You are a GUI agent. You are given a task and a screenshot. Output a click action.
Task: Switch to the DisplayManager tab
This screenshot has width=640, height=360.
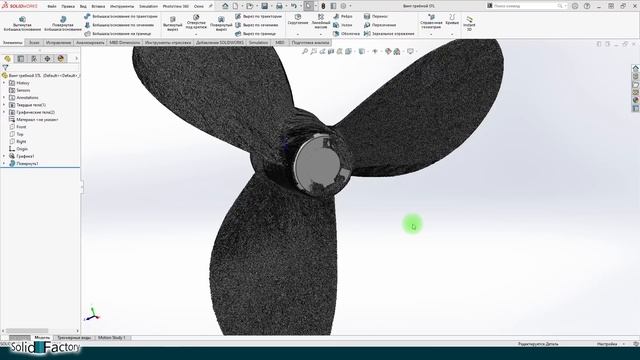61,59
